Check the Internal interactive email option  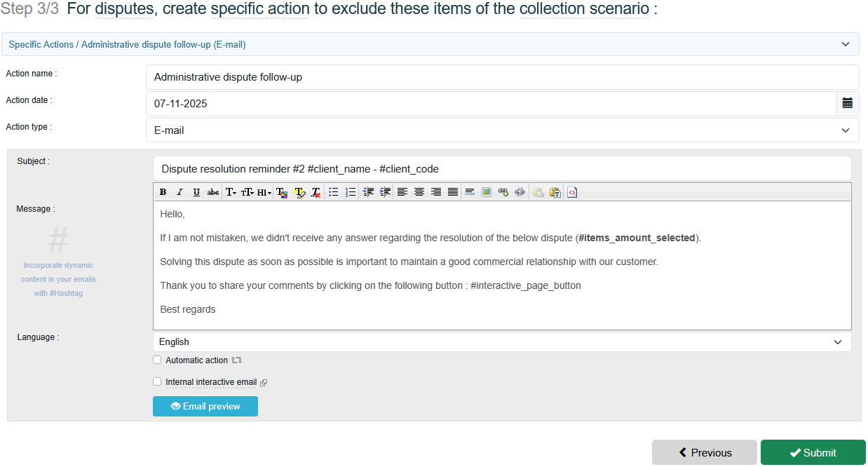[157, 382]
